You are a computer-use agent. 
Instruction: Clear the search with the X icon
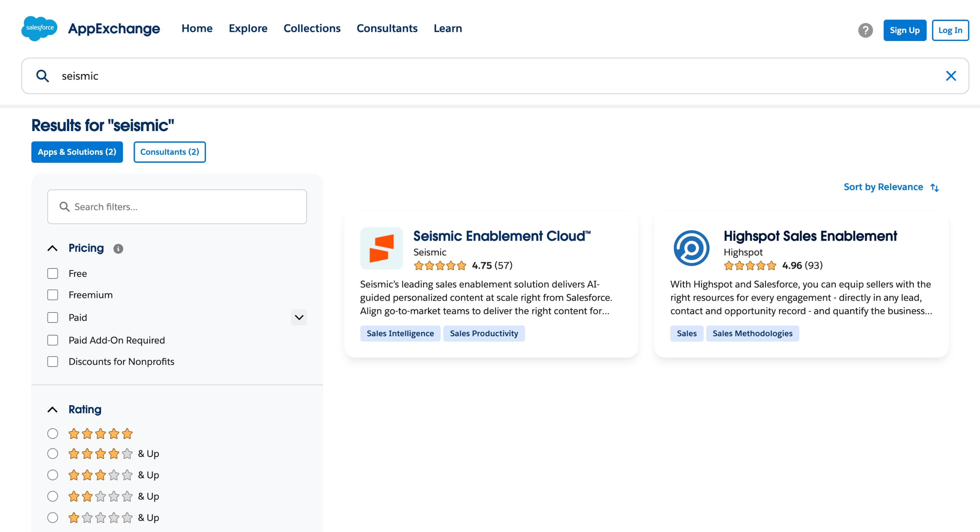pos(951,76)
